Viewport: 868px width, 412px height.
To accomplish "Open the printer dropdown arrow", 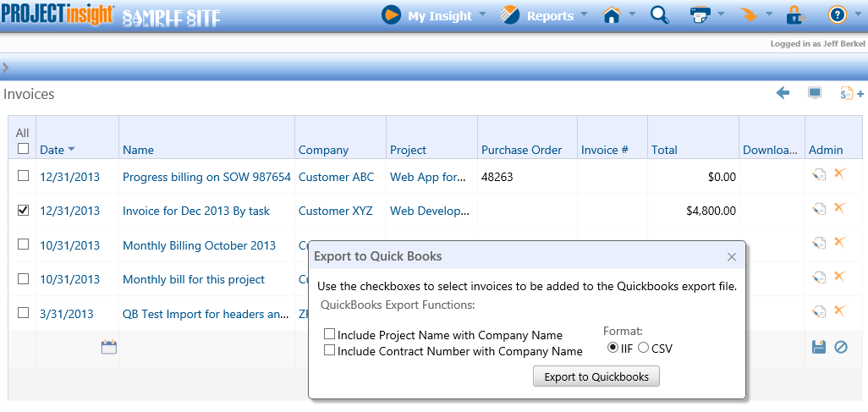I will coord(721,14).
